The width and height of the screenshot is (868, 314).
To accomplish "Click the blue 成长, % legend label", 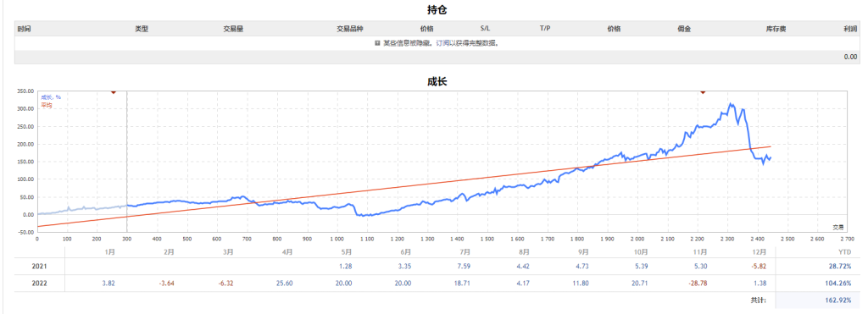I will point(51,97).
